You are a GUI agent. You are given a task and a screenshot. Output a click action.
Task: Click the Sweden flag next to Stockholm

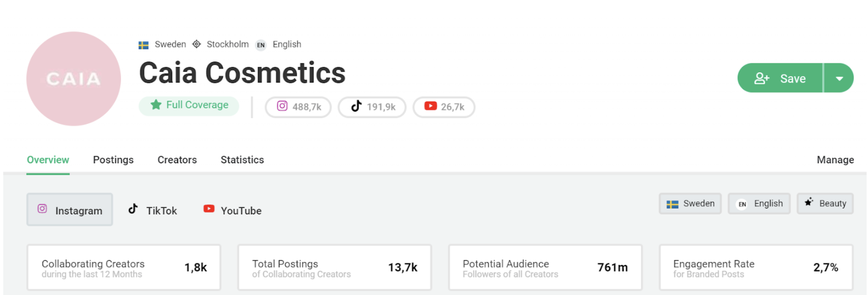143,44
